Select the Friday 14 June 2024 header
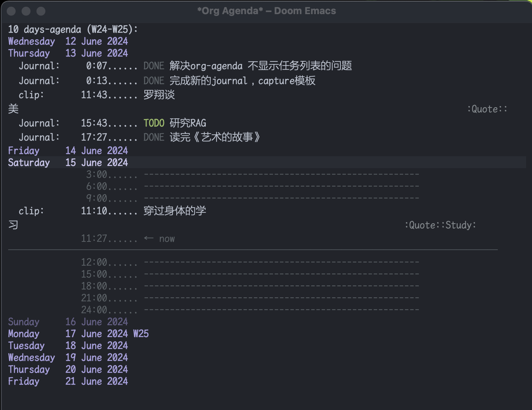 click(68, 151)
